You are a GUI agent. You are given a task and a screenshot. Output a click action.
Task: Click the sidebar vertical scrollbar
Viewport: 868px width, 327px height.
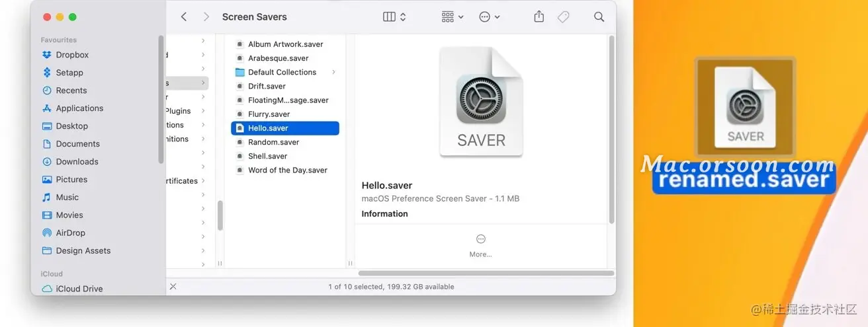coord(161,99)
